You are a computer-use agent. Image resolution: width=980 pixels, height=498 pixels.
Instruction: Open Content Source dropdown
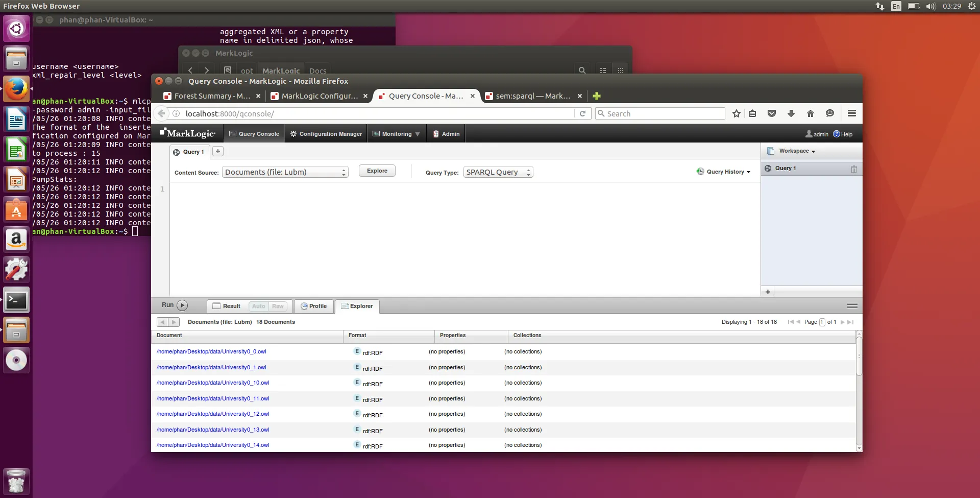tap(285, 172)
